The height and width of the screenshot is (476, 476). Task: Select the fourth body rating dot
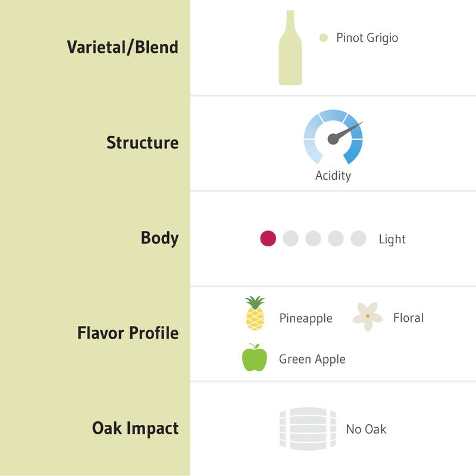tap(336, 239)
